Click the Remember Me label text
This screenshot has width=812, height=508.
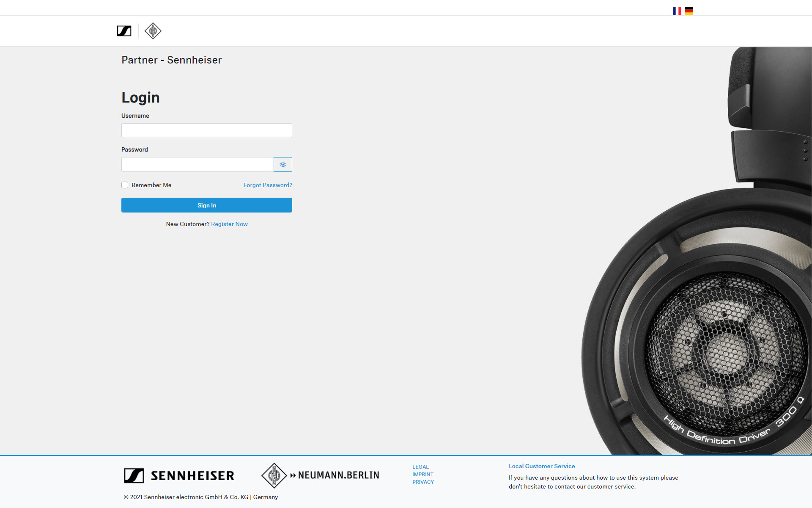coord(151,185)
